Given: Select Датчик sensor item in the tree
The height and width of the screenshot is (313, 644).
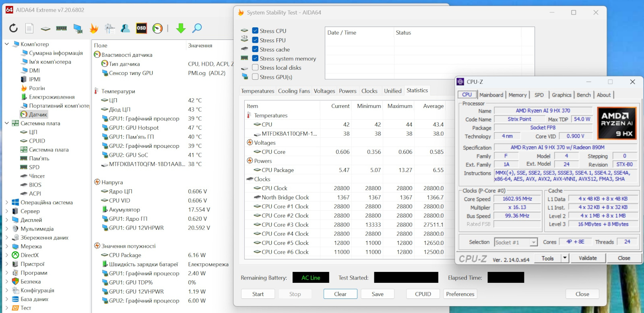Looking at the screenshot, I should click(34, 114).
